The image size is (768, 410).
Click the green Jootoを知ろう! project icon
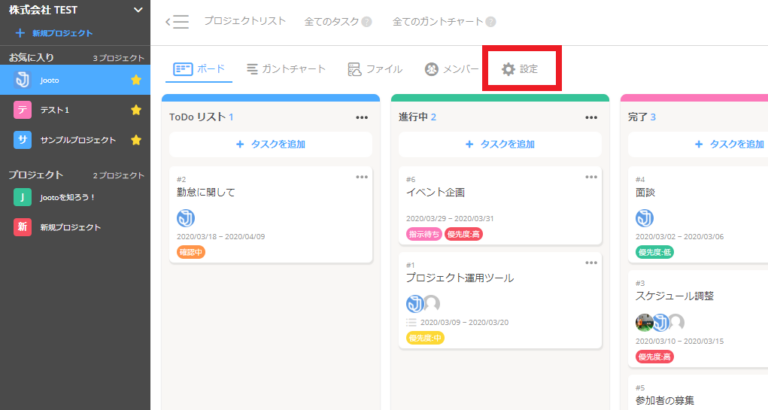coord(22,198)
